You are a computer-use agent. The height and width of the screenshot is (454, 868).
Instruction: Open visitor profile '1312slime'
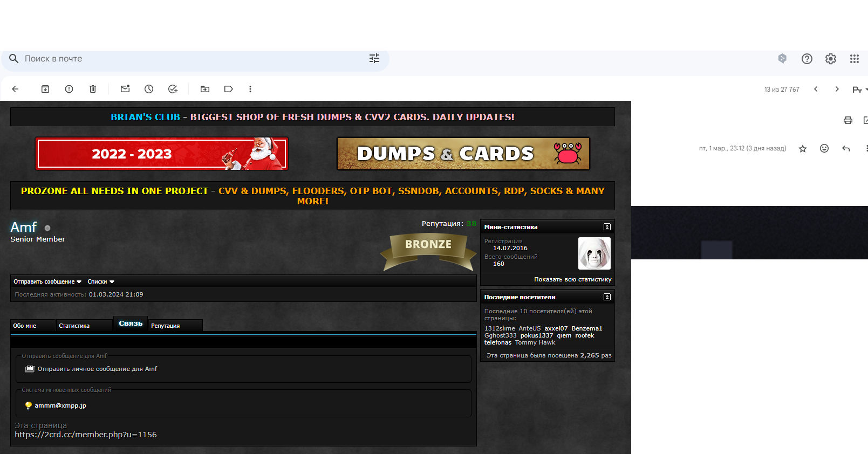point(500,328)
